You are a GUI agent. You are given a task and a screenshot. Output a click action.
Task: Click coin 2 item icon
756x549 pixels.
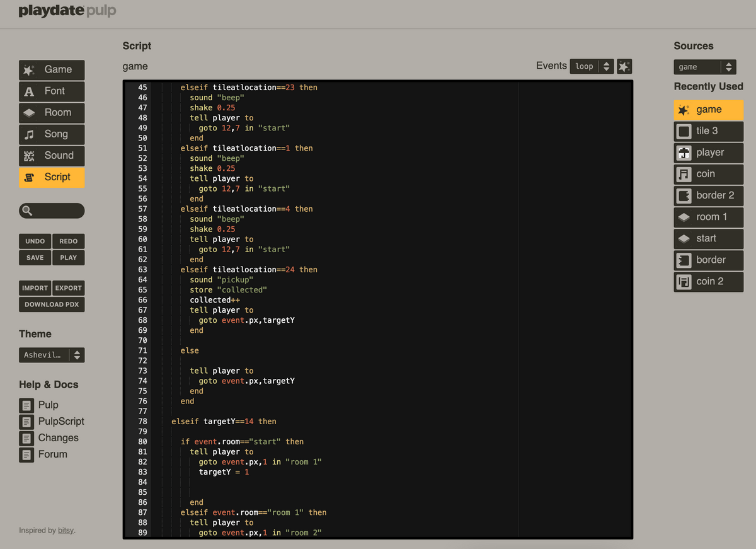684,282
